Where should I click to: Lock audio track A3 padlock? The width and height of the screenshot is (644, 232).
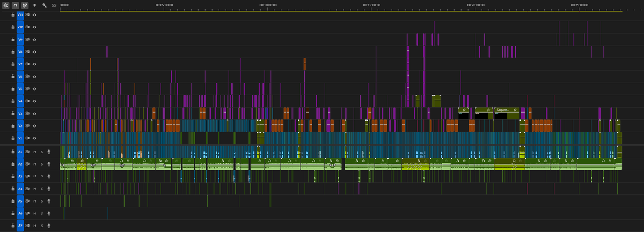coord(13,176)
